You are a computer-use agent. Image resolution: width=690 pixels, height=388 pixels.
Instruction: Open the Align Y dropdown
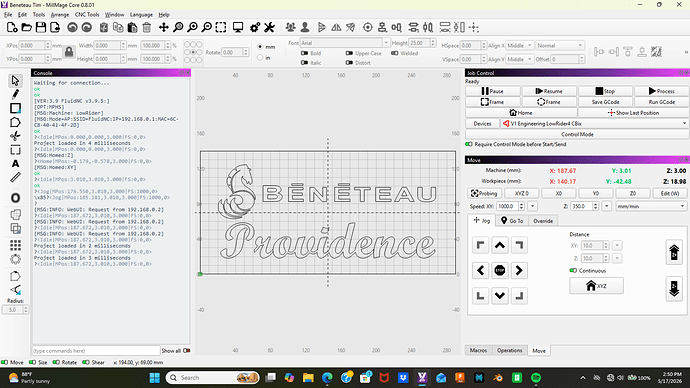coord(520,59)
